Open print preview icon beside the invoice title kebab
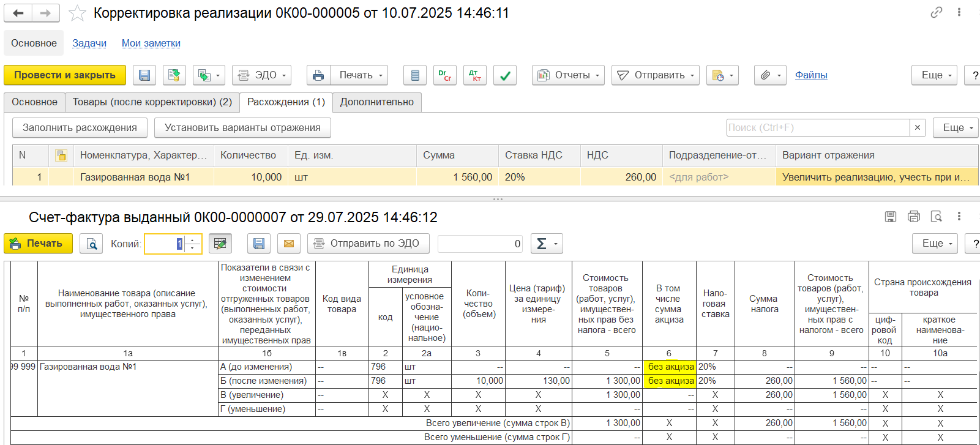The image size is (980, 445). click(937, 217)
